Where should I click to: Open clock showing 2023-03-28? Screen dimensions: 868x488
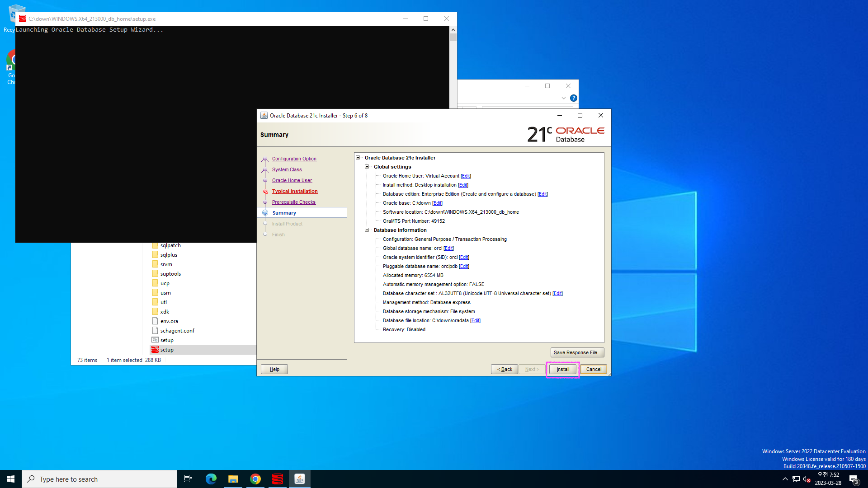click(828, 479)
